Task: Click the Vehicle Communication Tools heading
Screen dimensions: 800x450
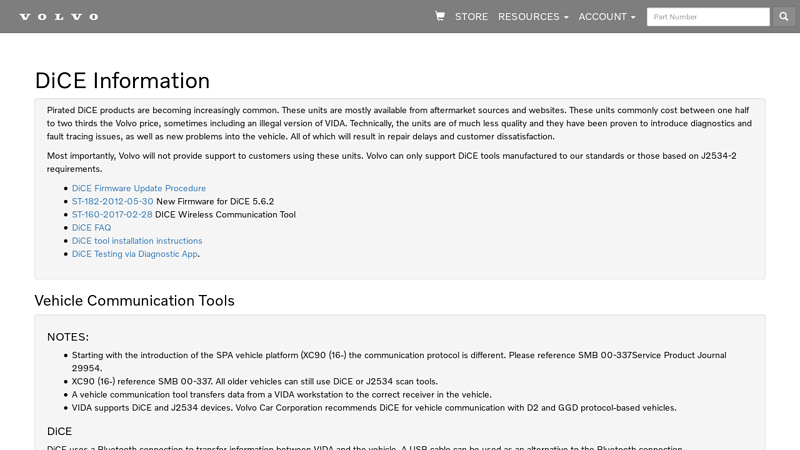Action: [134, 300]
